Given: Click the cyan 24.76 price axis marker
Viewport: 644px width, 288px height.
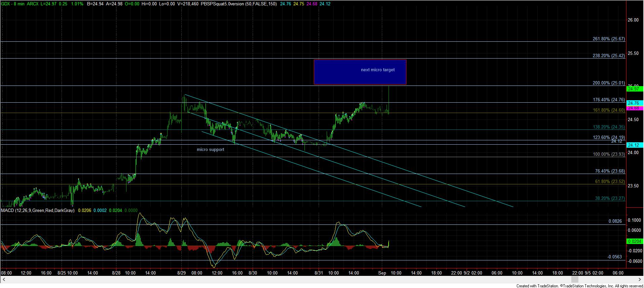Looking at the screenshot, I should (x=635, y=103).
